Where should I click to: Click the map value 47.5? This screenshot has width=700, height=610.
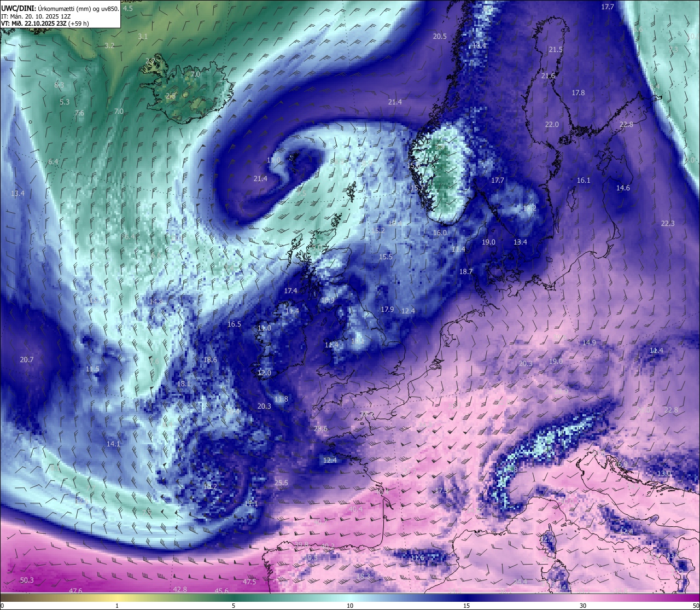click(249, 582)
